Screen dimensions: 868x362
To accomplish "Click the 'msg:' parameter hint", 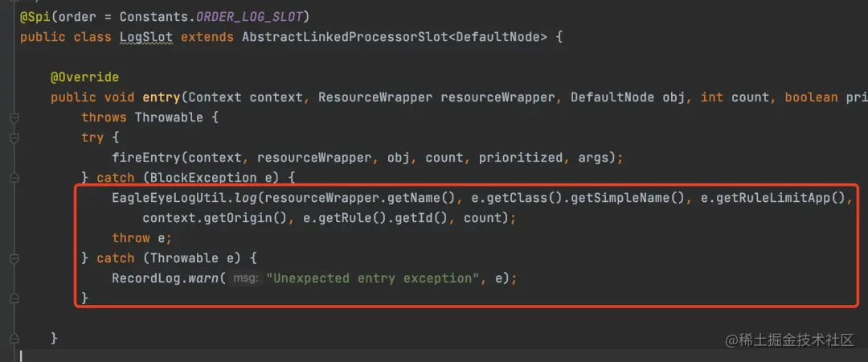I will click(x=246, y=278).
